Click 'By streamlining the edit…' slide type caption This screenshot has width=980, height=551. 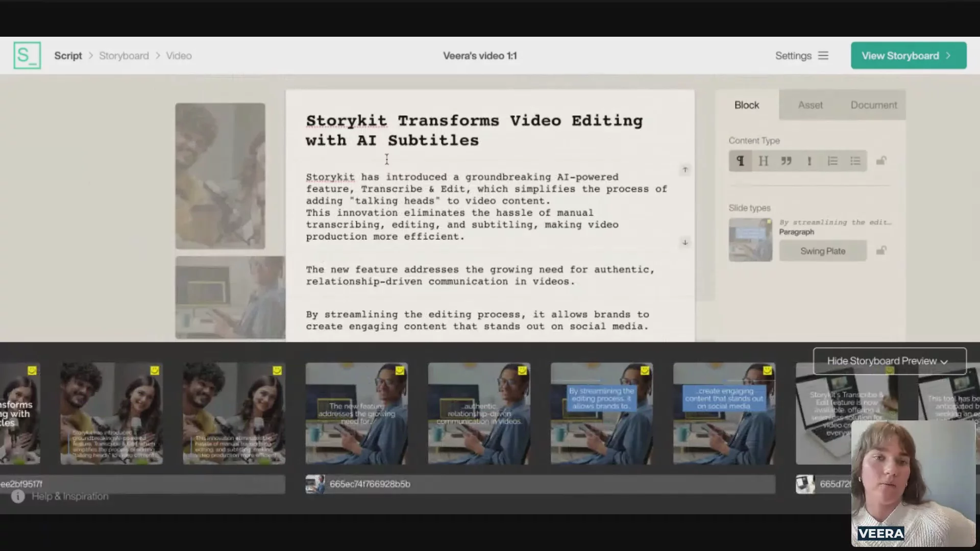[835, 222]
